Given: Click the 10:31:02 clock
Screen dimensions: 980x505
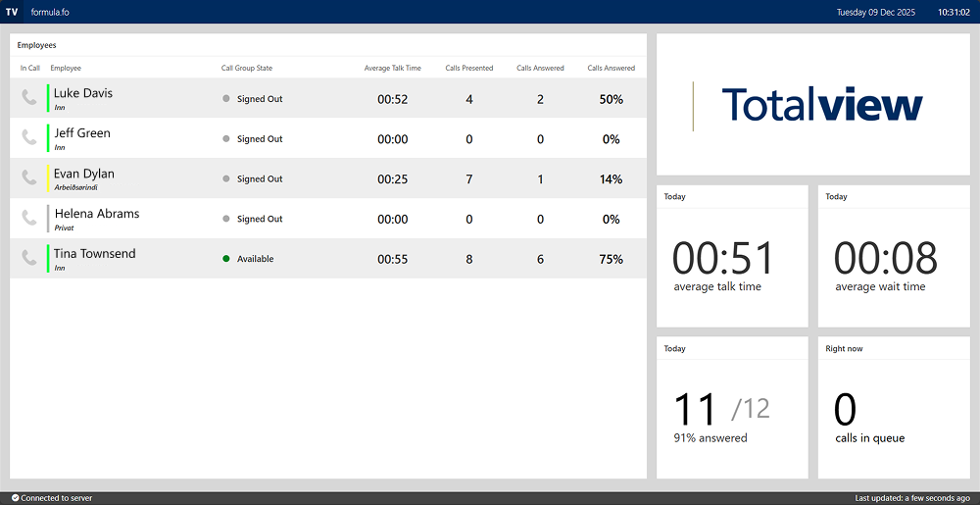Looking at the screenshot, I should coord(954,12).
